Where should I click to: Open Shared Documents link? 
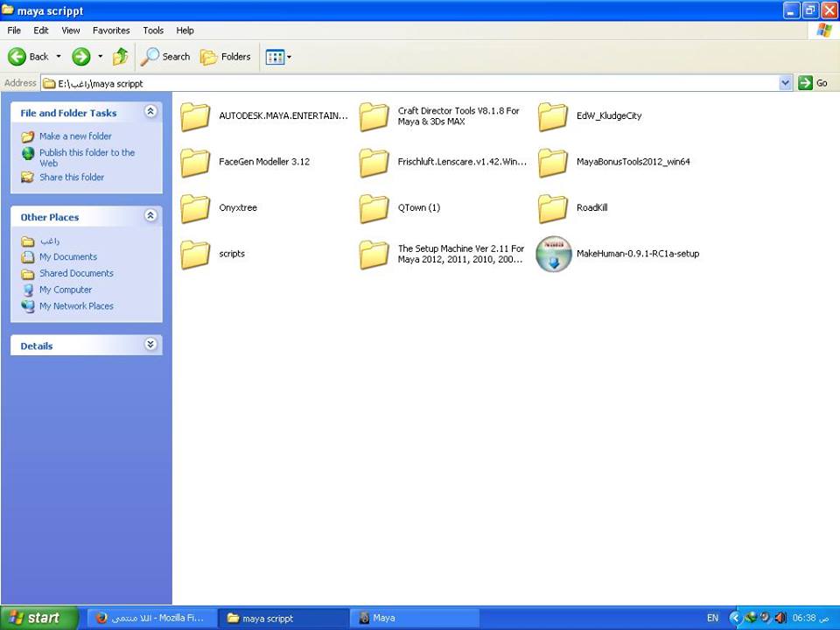[x=77, y=273]
